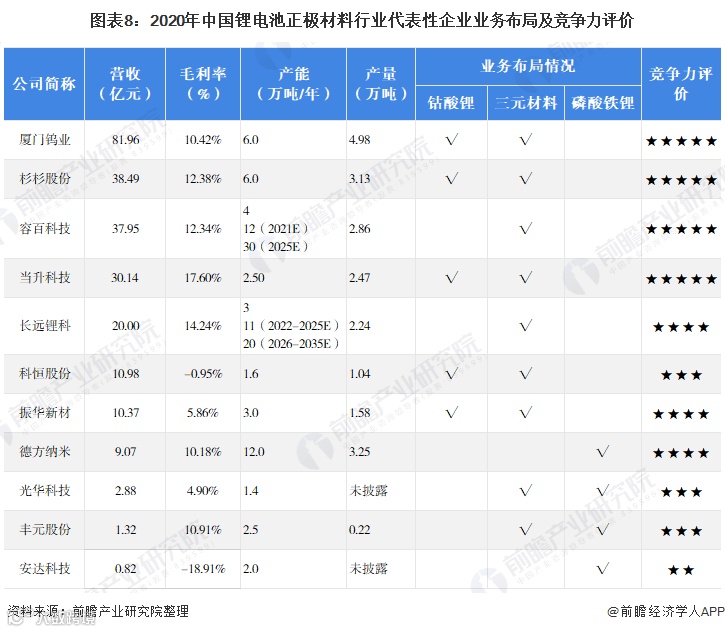Click 光华科技 磷酸铁锂 checkmark
The width and height of the screenshot is (725, 632).
[x=602, y=490]
